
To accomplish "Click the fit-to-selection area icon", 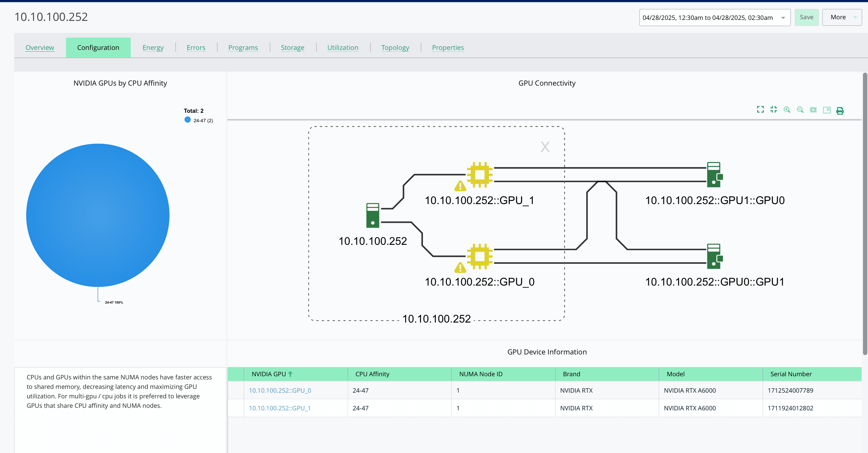I will coord(813,110).
